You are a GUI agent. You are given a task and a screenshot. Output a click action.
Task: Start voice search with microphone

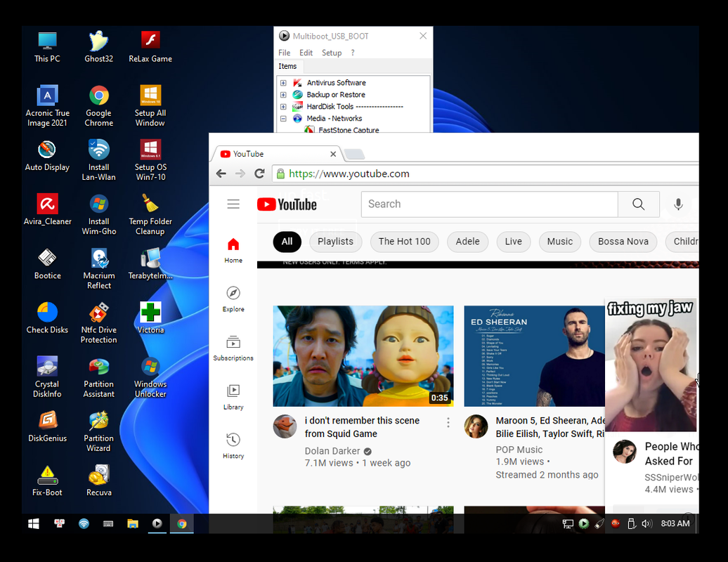(x=678, y=204)
